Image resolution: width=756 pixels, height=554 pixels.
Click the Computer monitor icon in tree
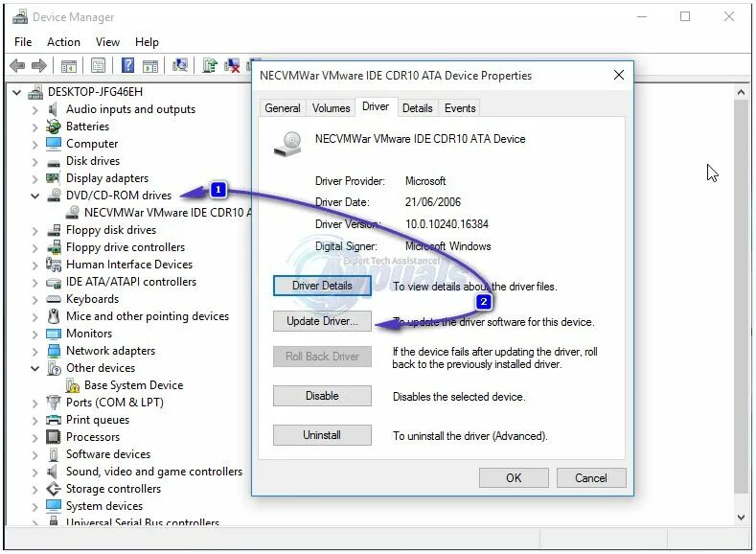coord(54,144)
